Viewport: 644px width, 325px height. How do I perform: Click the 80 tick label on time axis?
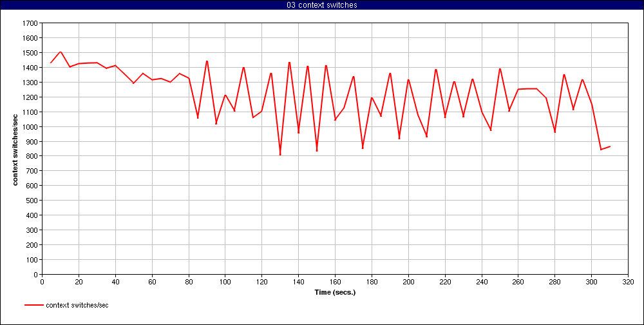pos(189,282)
